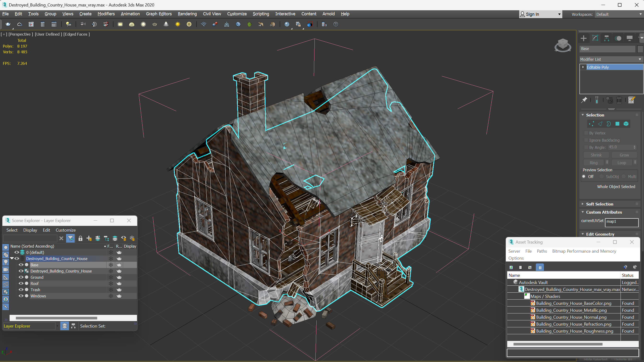The width and height of the screenshot is (644, 362).
Task: Click the Perspective viewport label
Action: pyautogui.click(x=21, y=34)
